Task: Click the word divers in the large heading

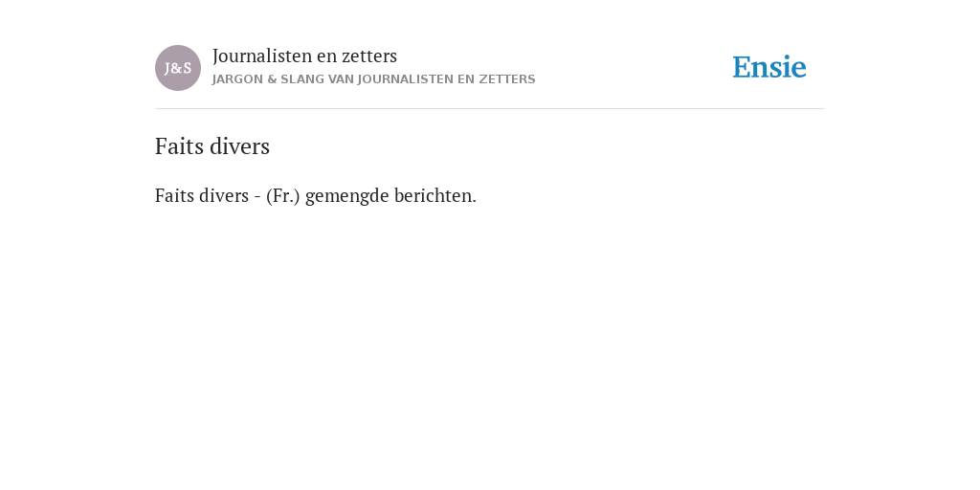Action: 240,146
